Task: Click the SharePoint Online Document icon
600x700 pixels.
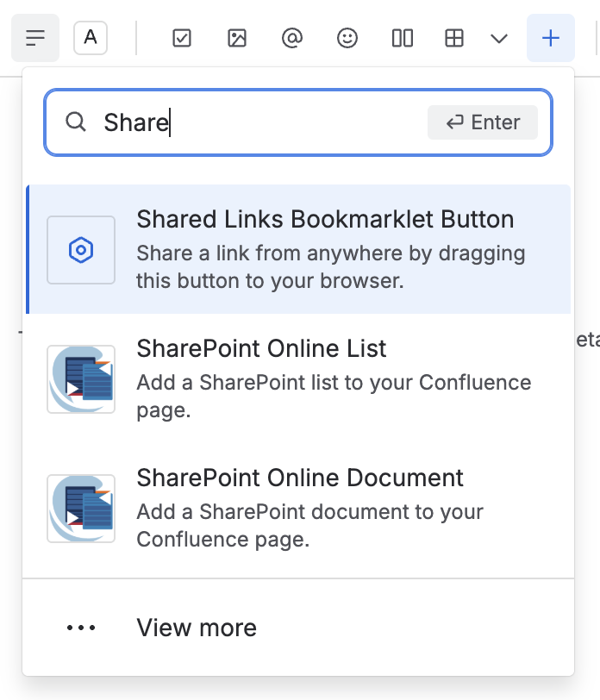Action: (81, 509)
